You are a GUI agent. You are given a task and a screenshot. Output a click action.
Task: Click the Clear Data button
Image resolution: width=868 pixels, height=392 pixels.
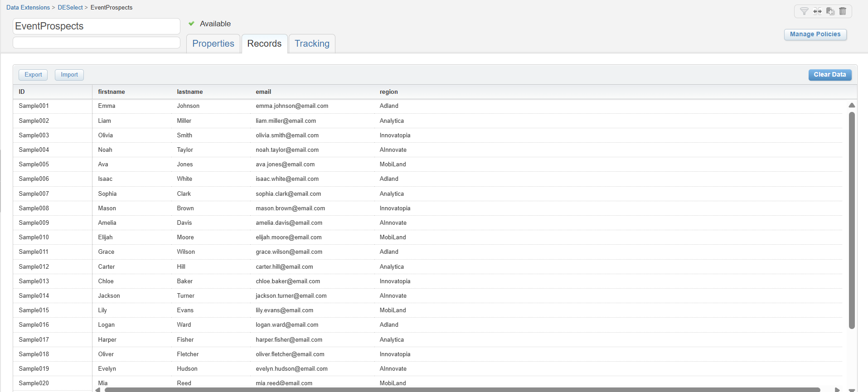[829, 75]
